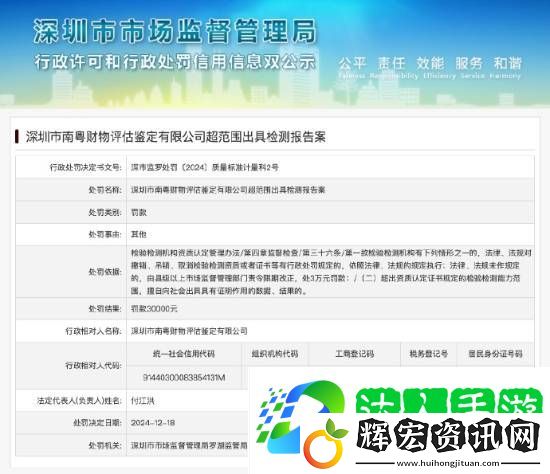Click the 法定代表人(负责人)姓名 label
This screenshot has height=474, width=550.
[x=79, y=400]
